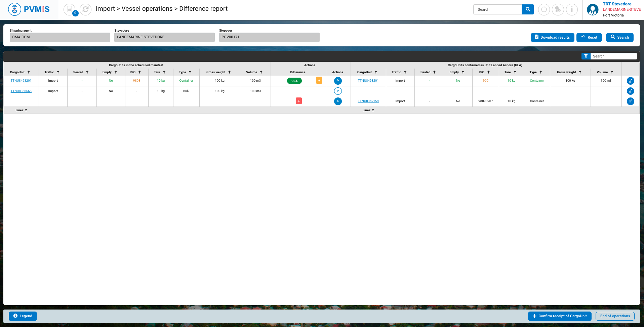
Task: Open TTNU8369159 link in ULA table
Action: coord(368,101)
